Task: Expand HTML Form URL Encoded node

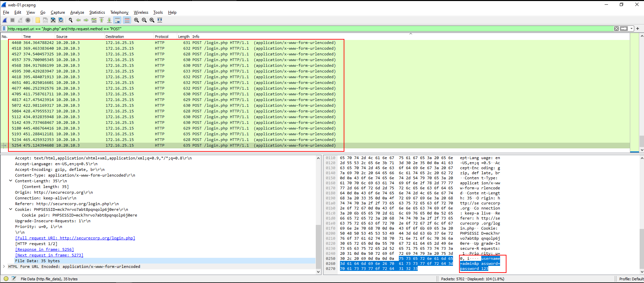Action: pos(4,267)
